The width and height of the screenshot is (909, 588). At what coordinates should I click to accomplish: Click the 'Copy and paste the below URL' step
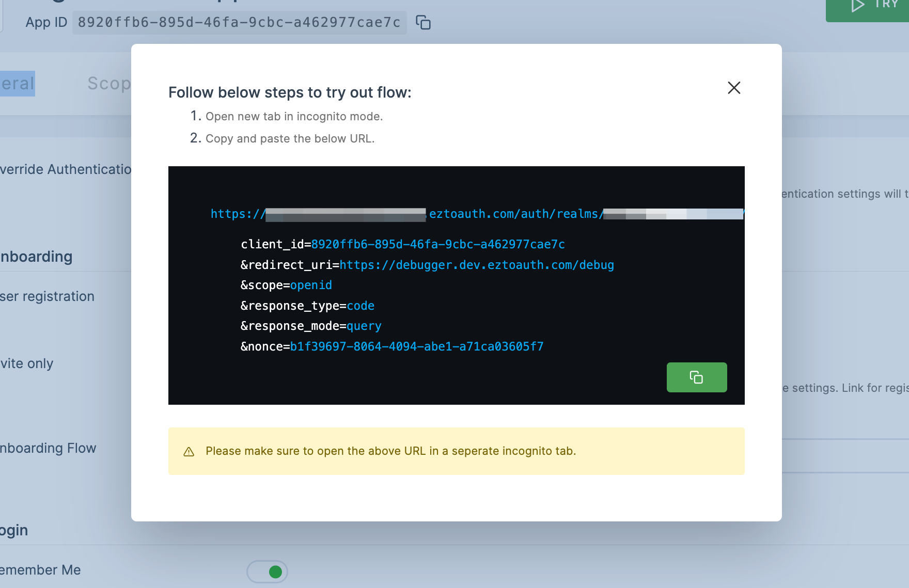coord(290,139)
